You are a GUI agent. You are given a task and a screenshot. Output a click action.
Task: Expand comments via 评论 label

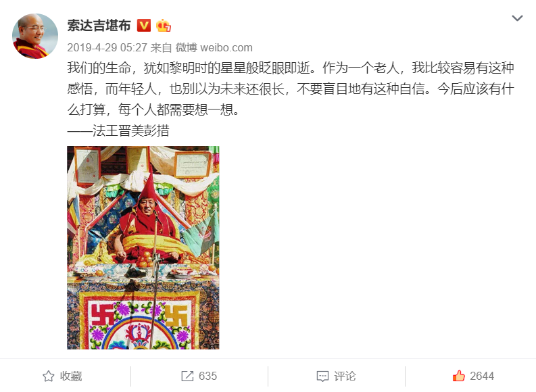(345, 376)
